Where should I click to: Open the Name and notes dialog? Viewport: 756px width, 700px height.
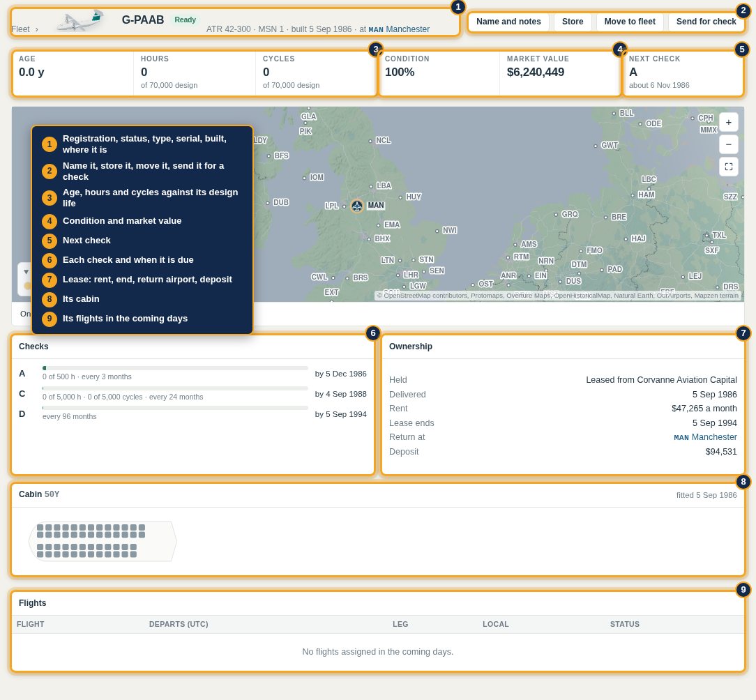[x=508, y=22]
